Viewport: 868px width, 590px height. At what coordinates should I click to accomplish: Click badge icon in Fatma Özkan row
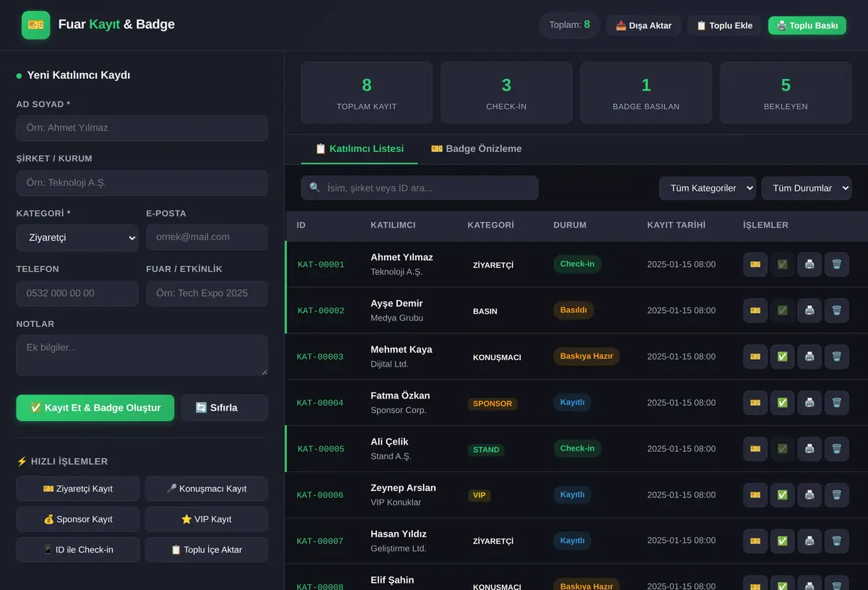755,403
